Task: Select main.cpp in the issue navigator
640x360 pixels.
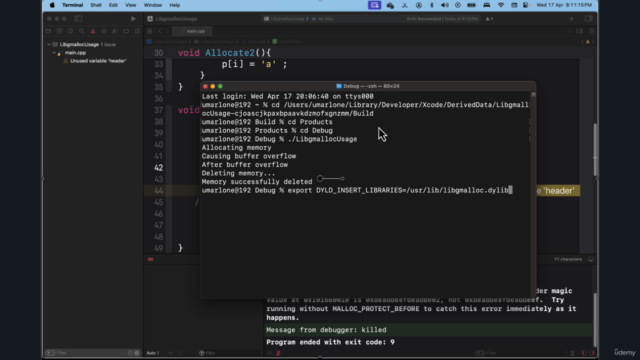Action: tap(75, 53)
